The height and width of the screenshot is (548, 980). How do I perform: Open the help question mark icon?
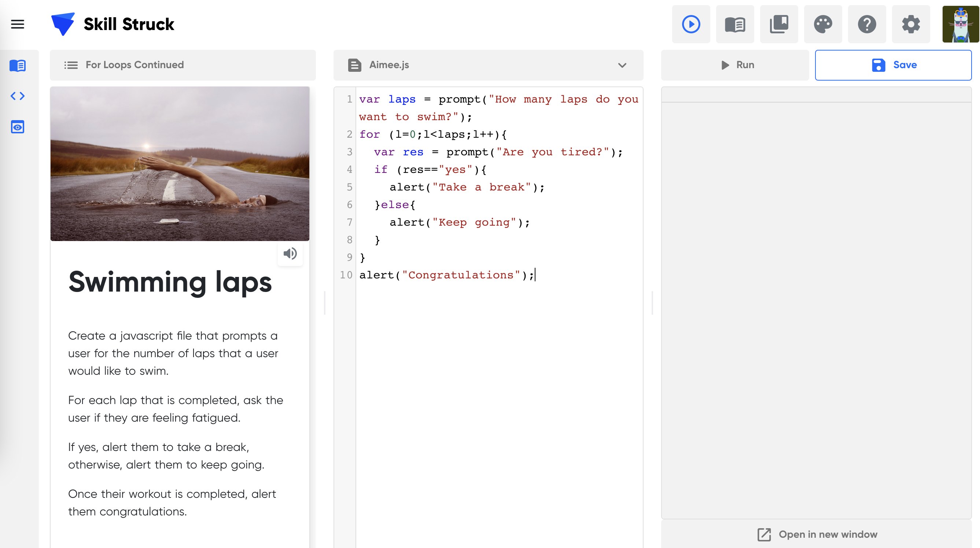point(867,24)
